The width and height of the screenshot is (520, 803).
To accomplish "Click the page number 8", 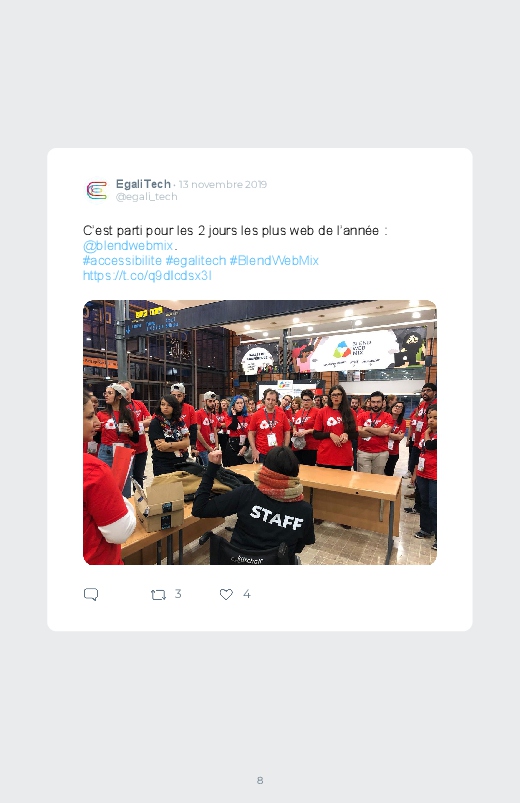I will (260, 780).
